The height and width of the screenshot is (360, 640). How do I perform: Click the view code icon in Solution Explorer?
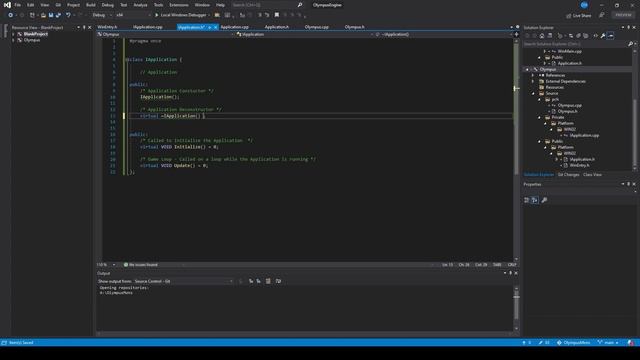(596, 36)
